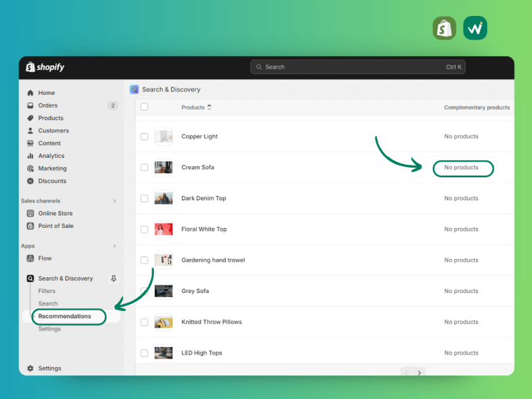Tick the Copper Light checkbox
Viewport: 532px width, 399px height.
click(144, 136)
